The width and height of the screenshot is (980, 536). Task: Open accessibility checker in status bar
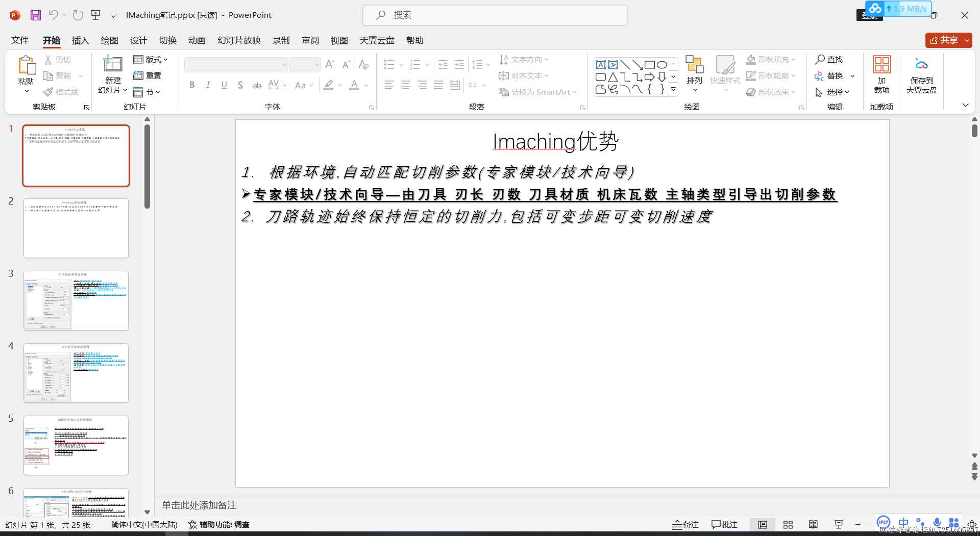coord(219,525)
